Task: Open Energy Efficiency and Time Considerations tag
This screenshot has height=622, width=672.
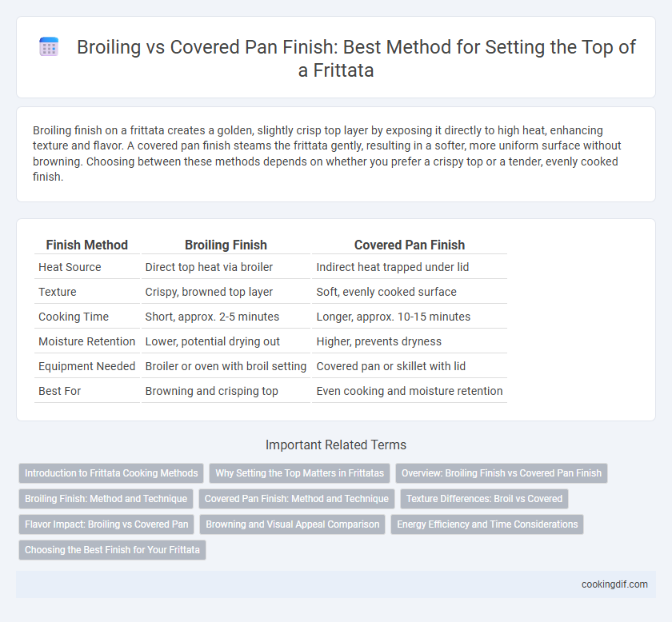Action: [487, 524]
